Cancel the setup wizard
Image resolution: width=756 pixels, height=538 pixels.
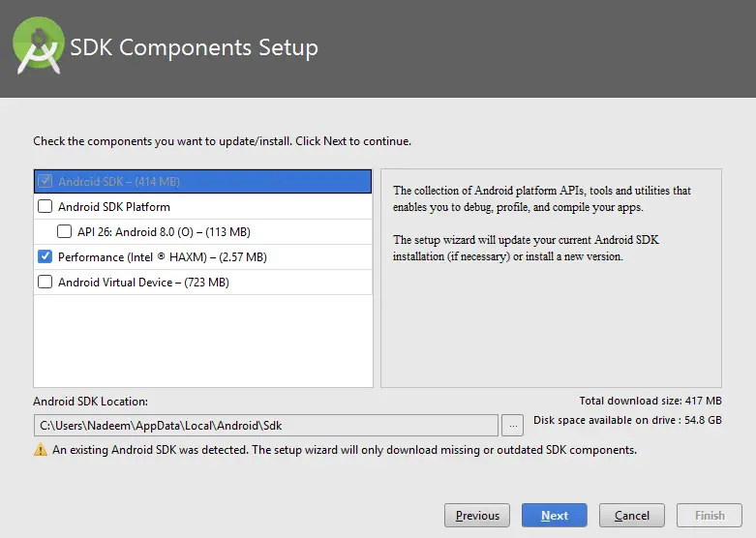click(x=631, y=516)
